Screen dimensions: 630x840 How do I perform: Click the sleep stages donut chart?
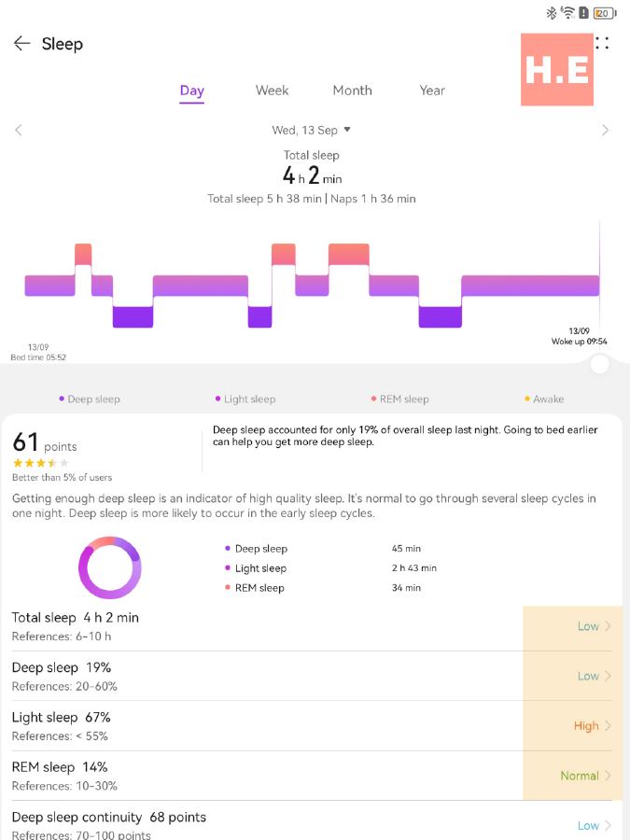pos(110,567)
